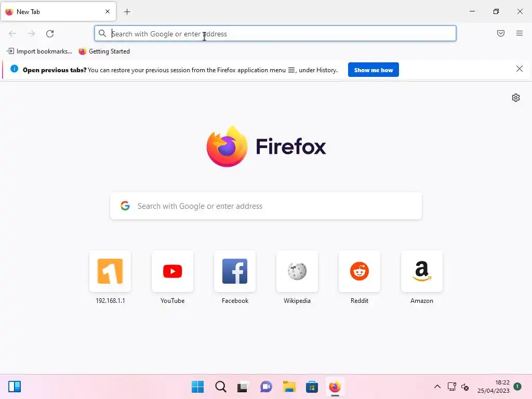Go back one page with the back arrow

click(12, 34)
